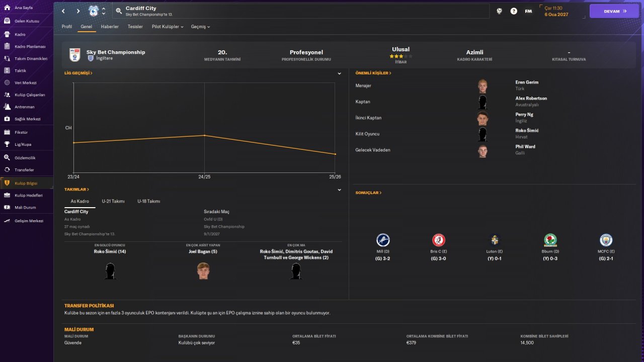Click the 24/25 point on league graph
This screenshot has width=644, height=362.
click(204, 135)
